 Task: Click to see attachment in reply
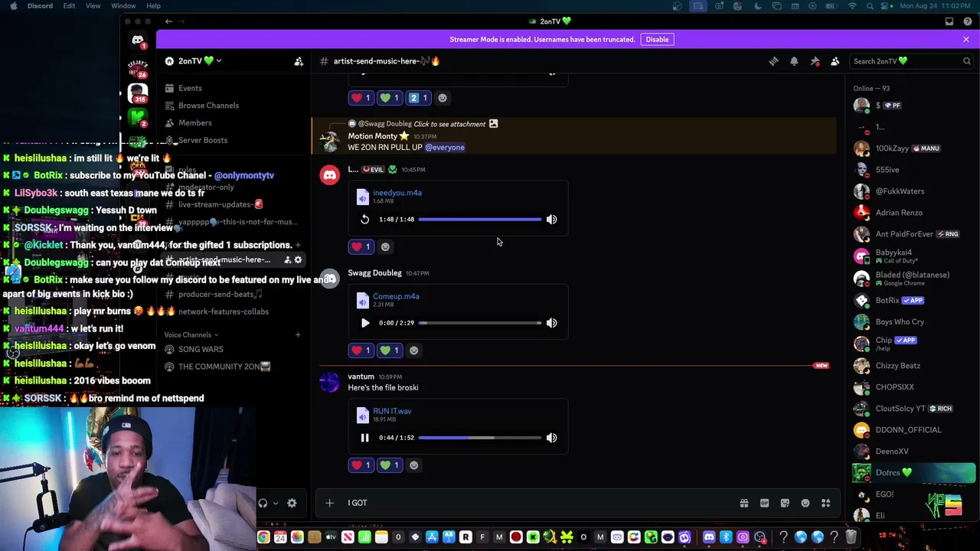[x=449, y=124]
